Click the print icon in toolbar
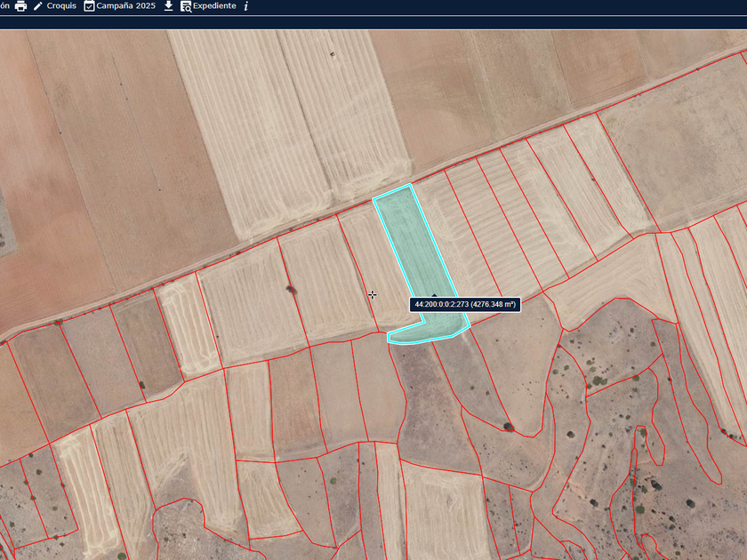The image size is (747, 560). point(20,6)
